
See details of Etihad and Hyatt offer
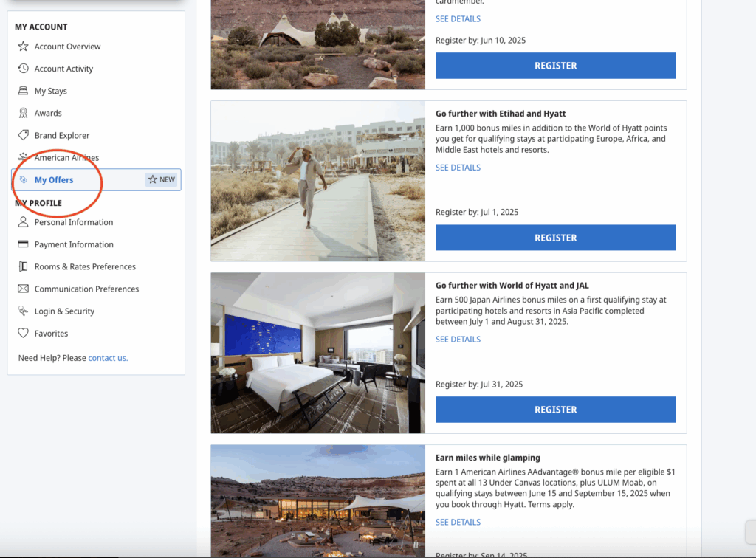coord(458,168)
